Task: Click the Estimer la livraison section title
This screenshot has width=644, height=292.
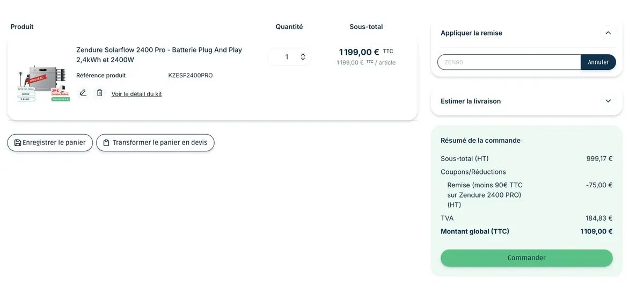Action: click(x=470, y=101)
